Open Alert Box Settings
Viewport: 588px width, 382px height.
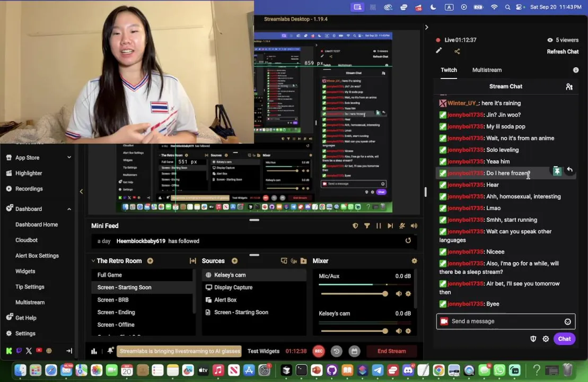37,256
